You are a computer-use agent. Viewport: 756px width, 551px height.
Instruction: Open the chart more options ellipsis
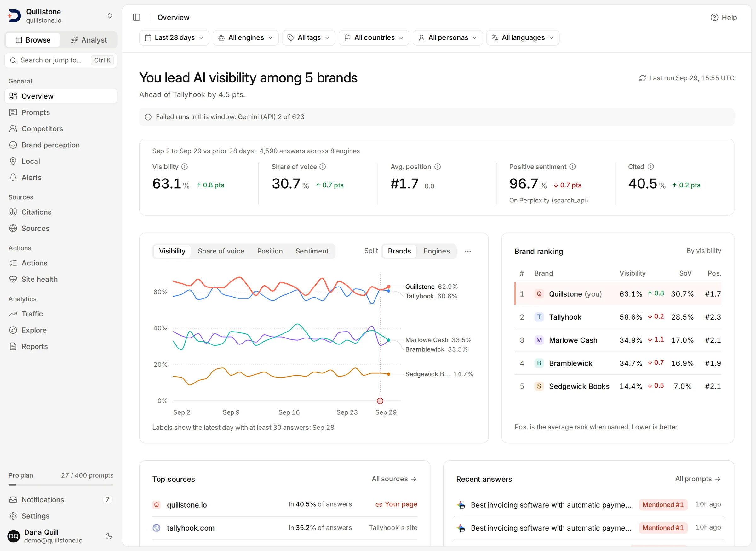(468, 252)
